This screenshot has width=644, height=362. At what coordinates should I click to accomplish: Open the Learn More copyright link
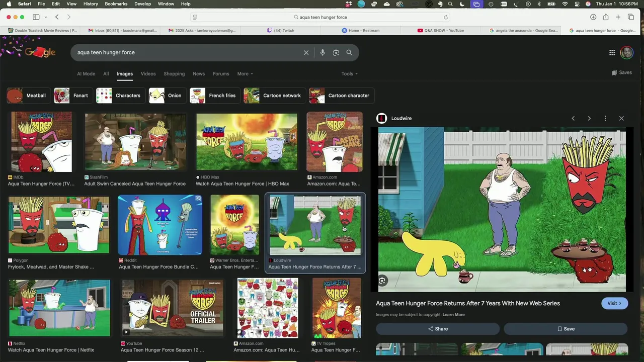(x=453, y=315)
